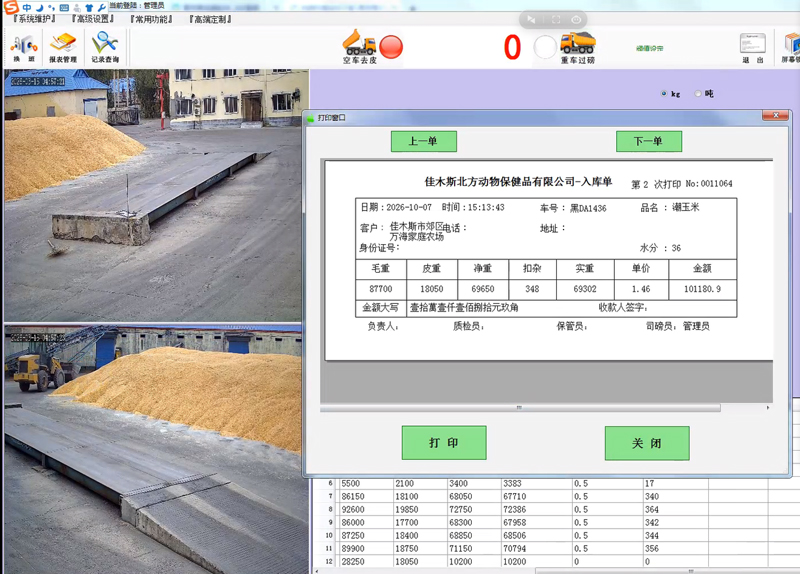Click the preview scrollbar right arrow
The width and height of the screenshot is (800, 574).
768,408
